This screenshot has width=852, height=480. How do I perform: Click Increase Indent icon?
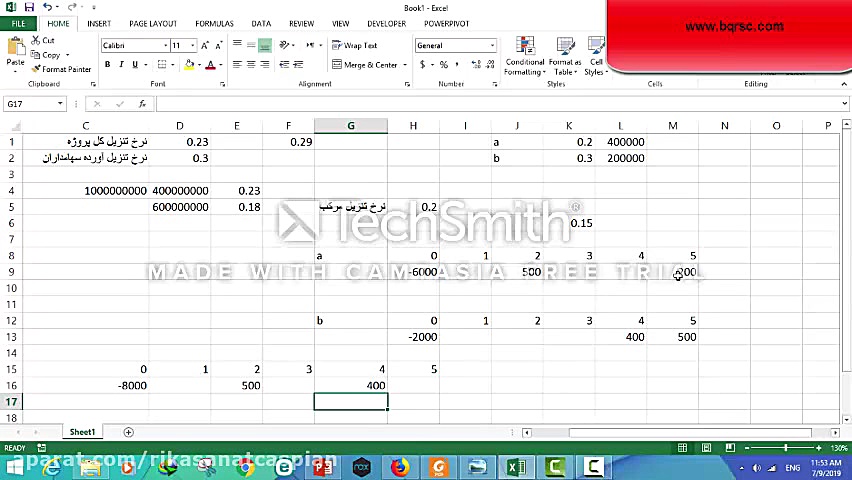[298, 64]
